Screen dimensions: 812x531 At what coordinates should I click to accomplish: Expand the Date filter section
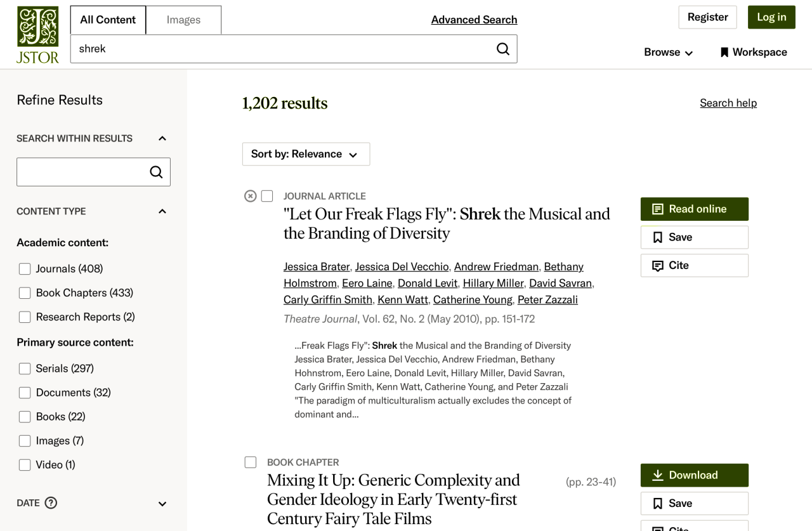click(162, 504)
